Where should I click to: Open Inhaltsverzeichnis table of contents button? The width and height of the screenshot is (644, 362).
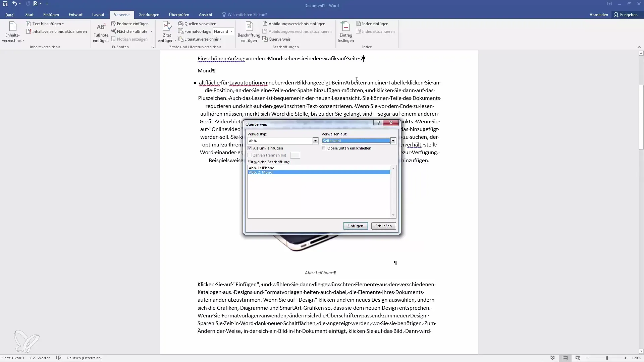pos(13,32)
